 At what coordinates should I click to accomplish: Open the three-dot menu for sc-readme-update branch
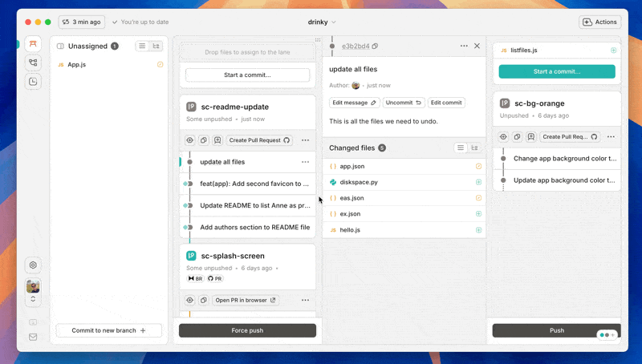pyautogui.click(x=305, y=140)
